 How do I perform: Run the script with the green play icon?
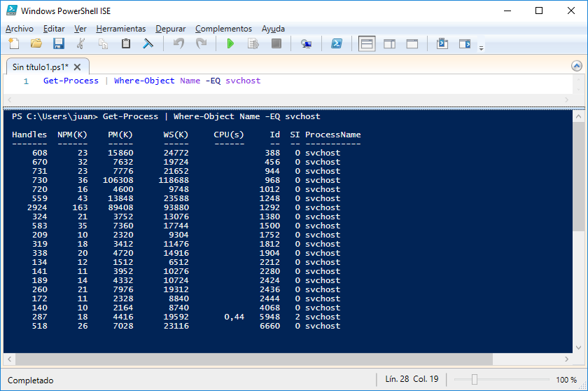pos(230,44)
